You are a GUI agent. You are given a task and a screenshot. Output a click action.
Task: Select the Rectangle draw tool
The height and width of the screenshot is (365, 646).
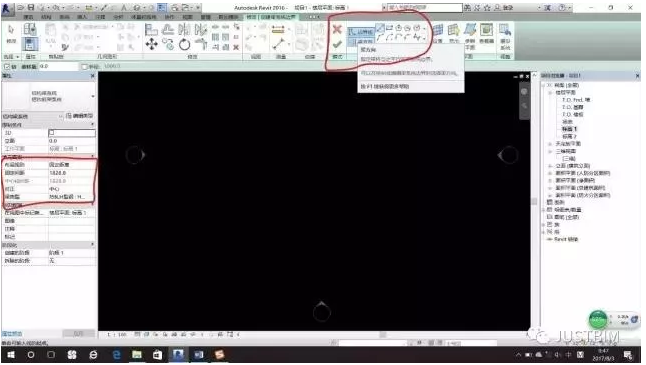coord(389,28)
